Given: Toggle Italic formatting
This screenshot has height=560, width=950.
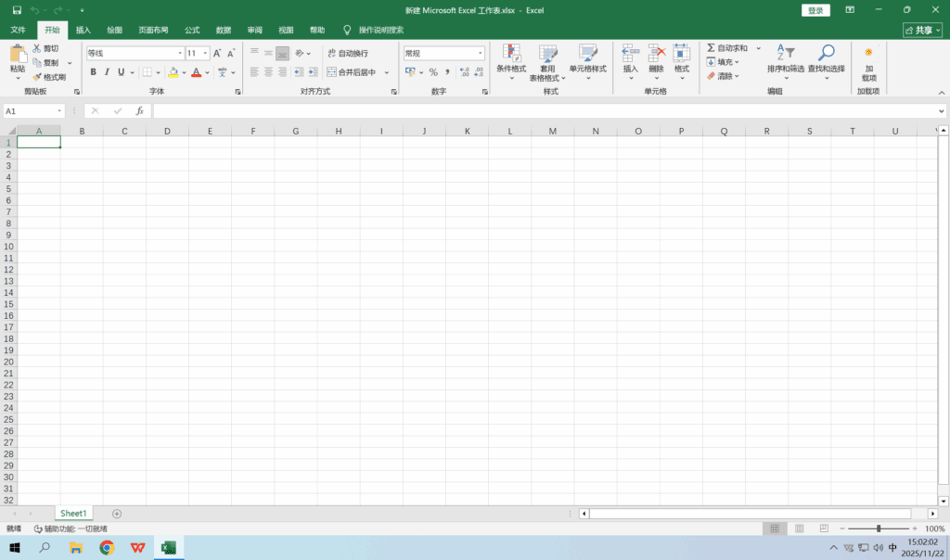Looking at the screenshot, I should (x=107, y=72).
